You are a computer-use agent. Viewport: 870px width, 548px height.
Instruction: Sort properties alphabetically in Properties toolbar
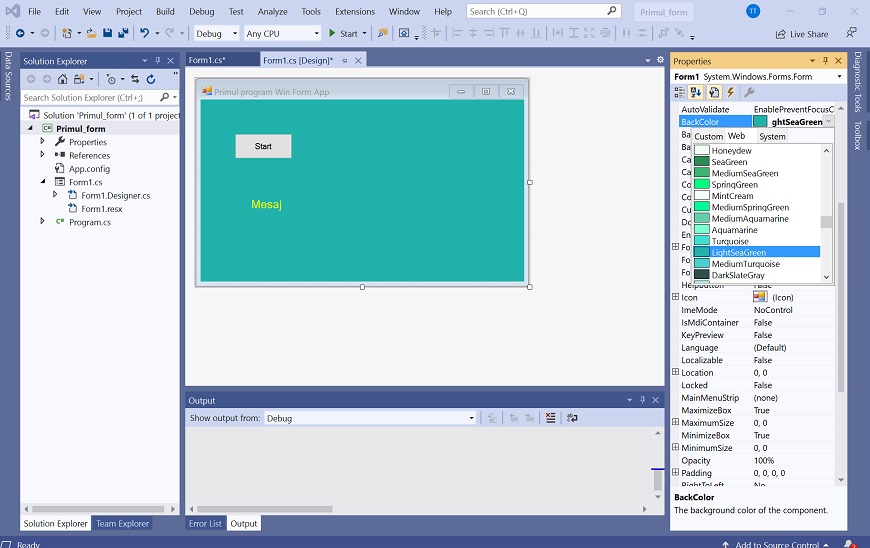pos(697,93)
